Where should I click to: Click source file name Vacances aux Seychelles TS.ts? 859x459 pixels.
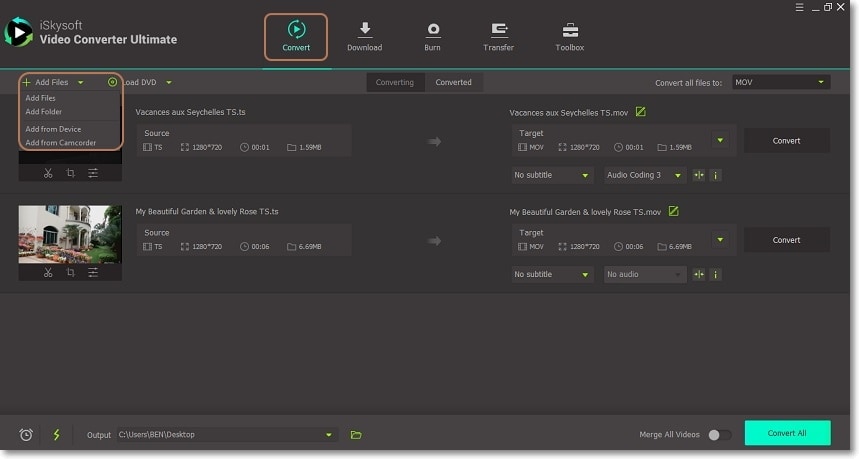click(x=190, y=112)
